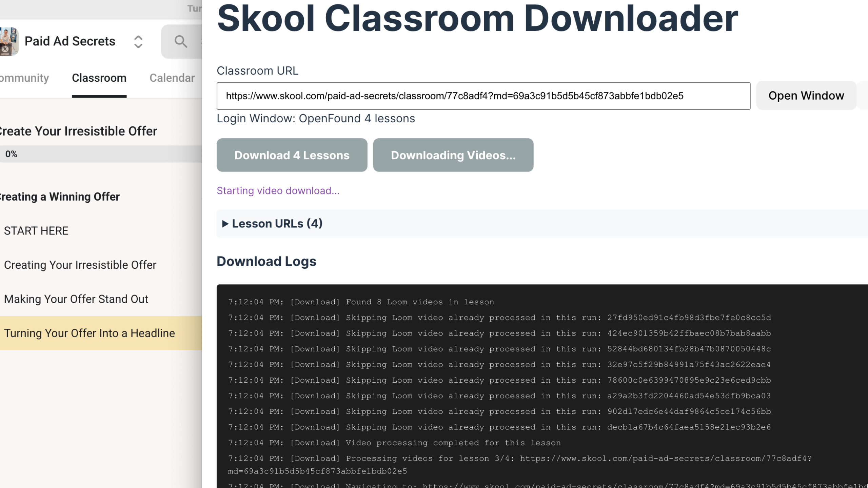Viewport: 868px width, 488px height.
Task: Click log line ending 78600c0e6399470895e9c23e6ced9cbb
Action: 499,380
